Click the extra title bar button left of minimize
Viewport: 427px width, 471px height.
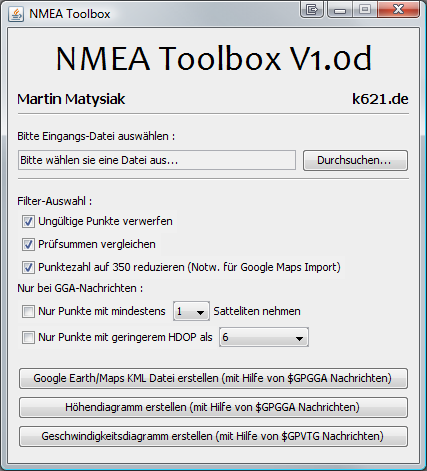312,9
